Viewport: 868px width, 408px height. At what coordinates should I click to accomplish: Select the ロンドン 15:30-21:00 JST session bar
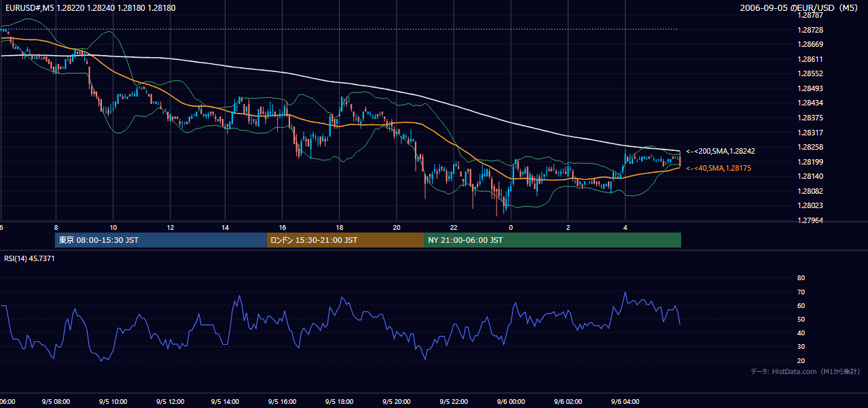coord(345,240)
